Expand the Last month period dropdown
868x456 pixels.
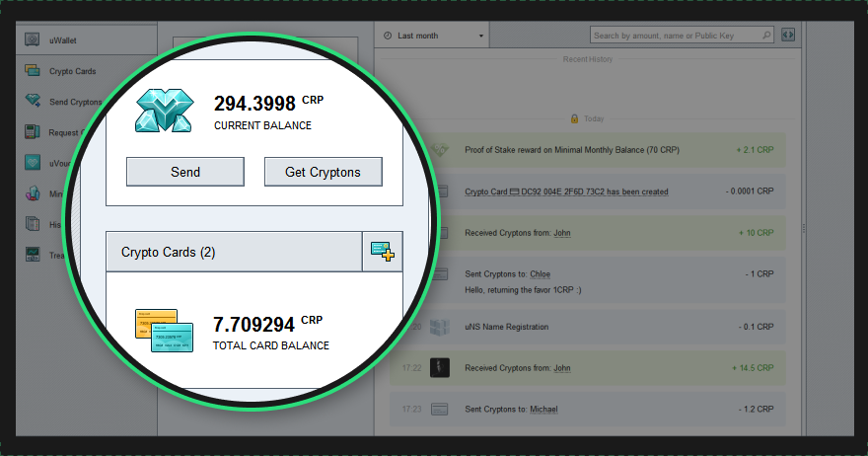pos(432,36)
